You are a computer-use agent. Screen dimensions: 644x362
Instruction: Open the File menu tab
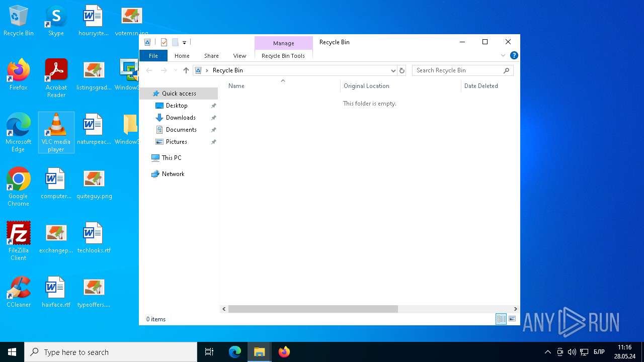coord(153,56)
